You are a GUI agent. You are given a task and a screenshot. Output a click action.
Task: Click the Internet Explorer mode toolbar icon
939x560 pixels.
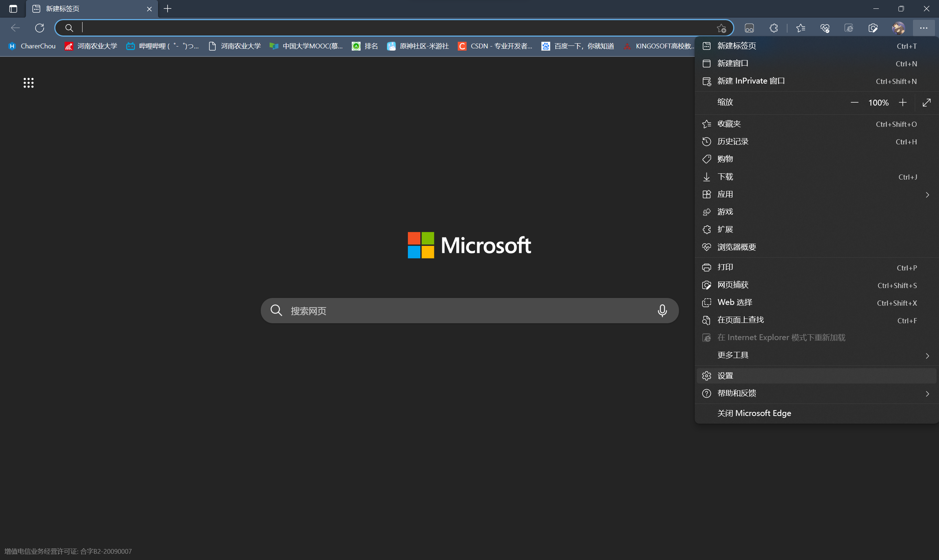[x=849, y=28]
